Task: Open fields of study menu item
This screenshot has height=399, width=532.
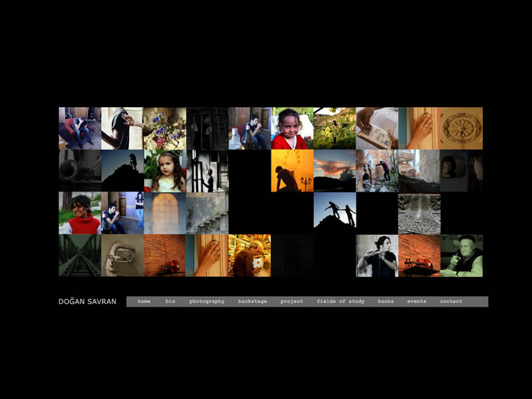Action: click(x=340, y=301)
